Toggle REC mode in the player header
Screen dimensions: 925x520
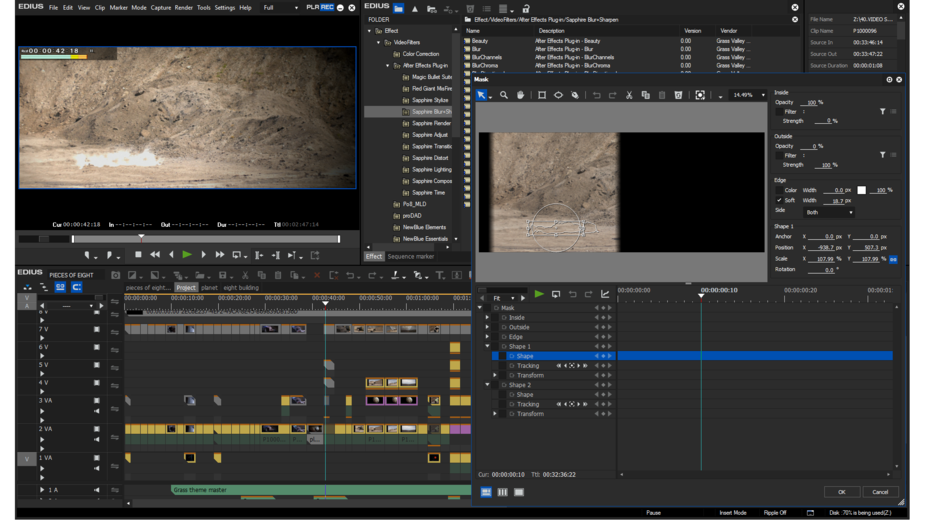click(x=327, y=8)
